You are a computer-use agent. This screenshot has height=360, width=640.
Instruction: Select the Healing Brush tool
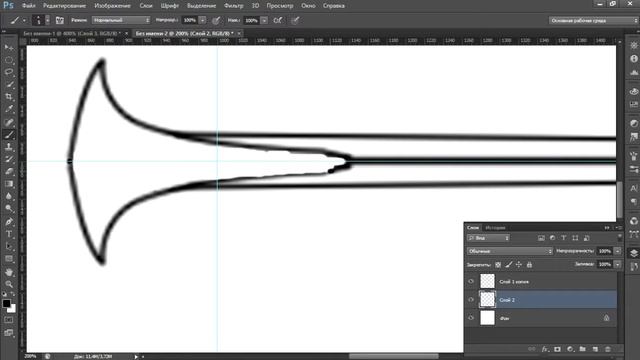[9, 122]
